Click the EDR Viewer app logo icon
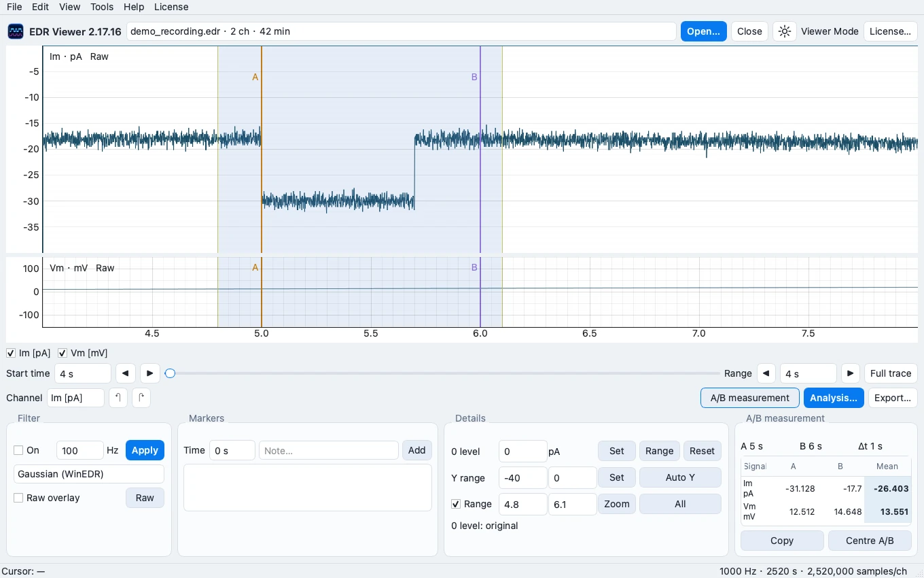The width and height of the screenshot is (924, 578). [x=15, y=31]
